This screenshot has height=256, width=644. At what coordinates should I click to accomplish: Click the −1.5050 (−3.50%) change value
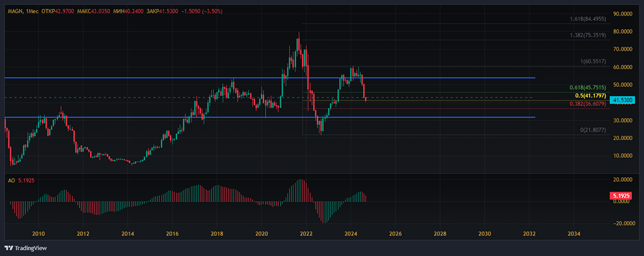[202, 12]
